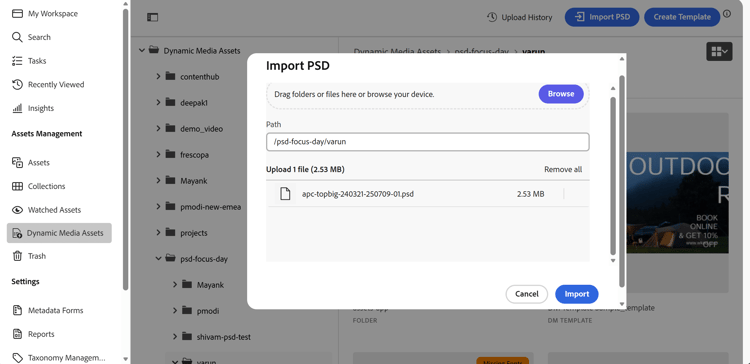Expand the top-level Mayank folder chevron
This screenshot has width=750, height=364.
click(158, 180)
